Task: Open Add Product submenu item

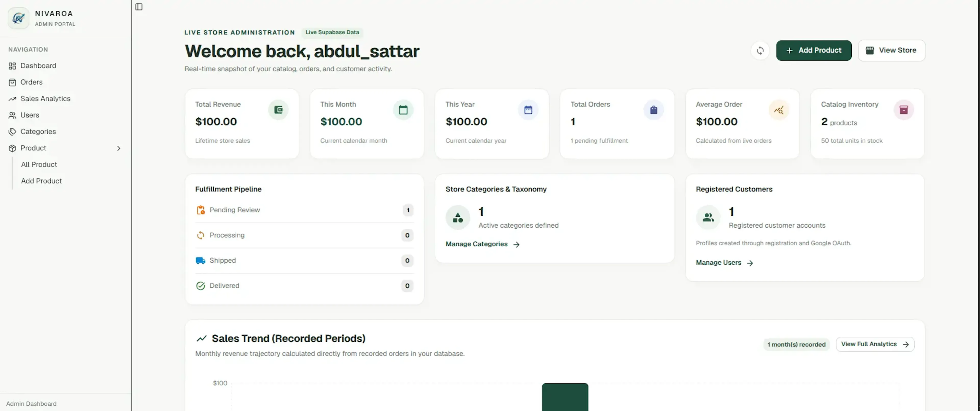Action: pos(41,181)
